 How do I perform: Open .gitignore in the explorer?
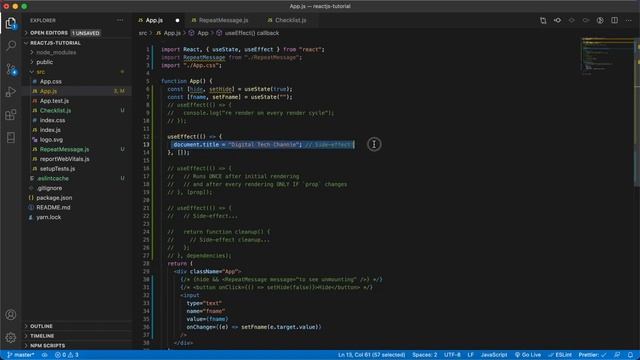point(49,188)
